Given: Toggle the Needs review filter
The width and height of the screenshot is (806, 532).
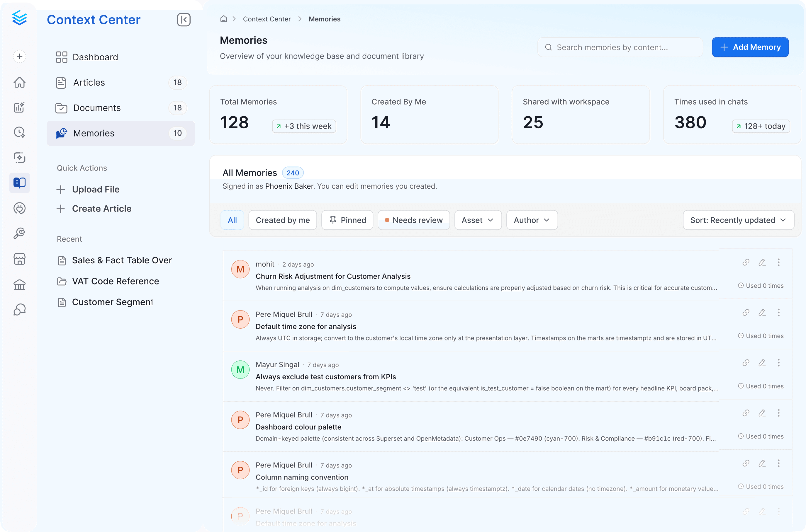Looking at the screenshot, I should (x=413, y=220).
